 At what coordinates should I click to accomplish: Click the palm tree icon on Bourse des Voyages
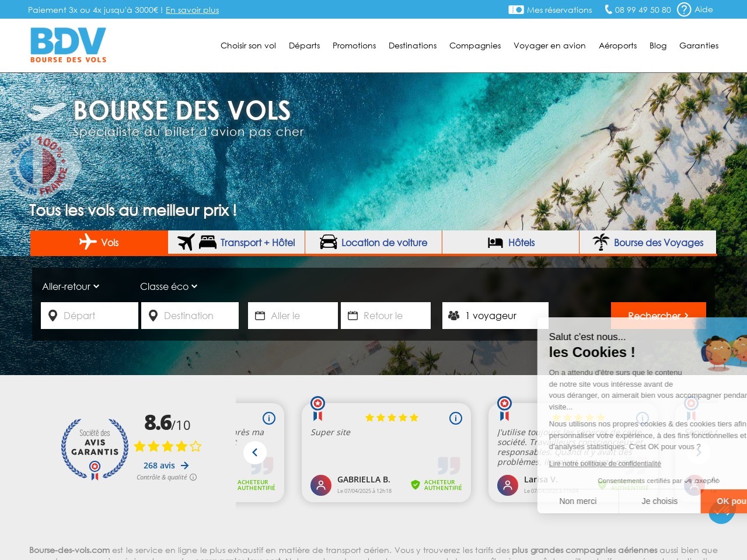(601, 242)
